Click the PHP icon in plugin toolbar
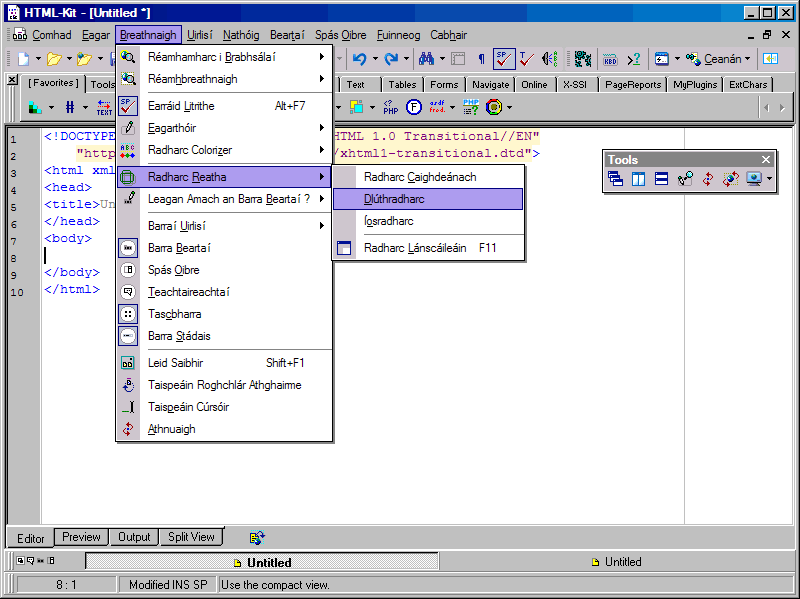Viewport: 800px width, 599px height. pyautogui.click(x=391, y=107)
